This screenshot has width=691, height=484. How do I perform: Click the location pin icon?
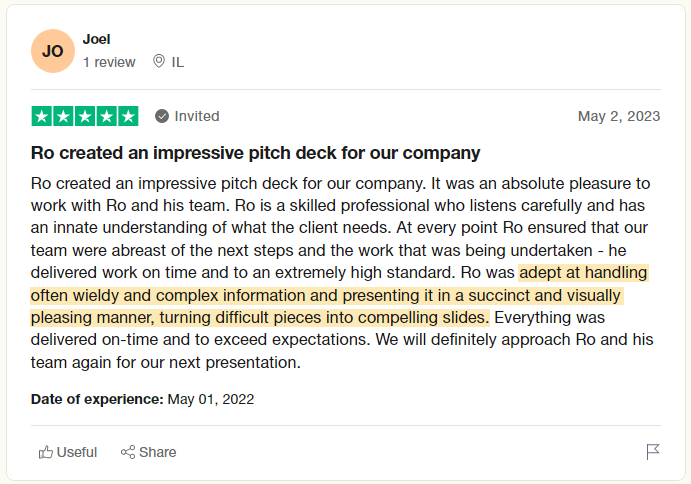(158, 62)
